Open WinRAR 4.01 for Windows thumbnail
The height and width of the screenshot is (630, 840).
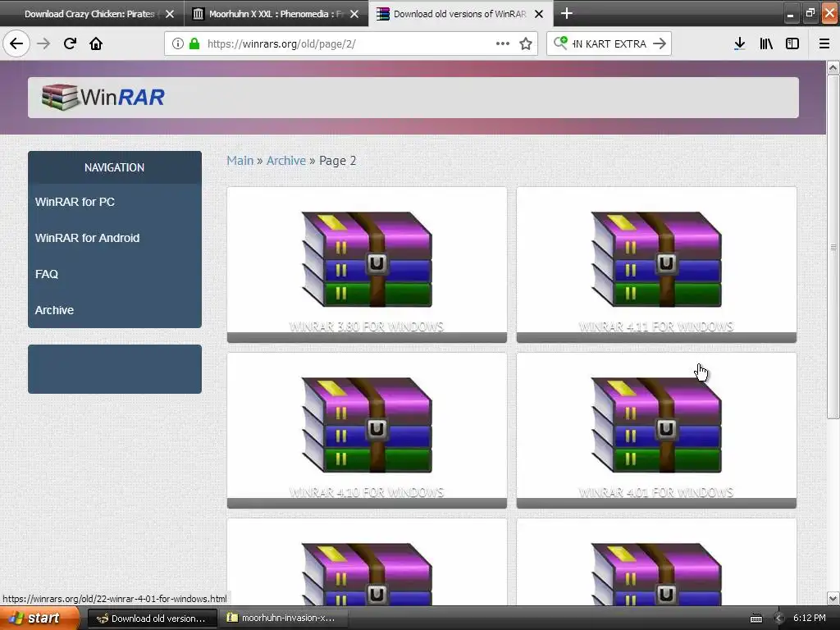656,430
